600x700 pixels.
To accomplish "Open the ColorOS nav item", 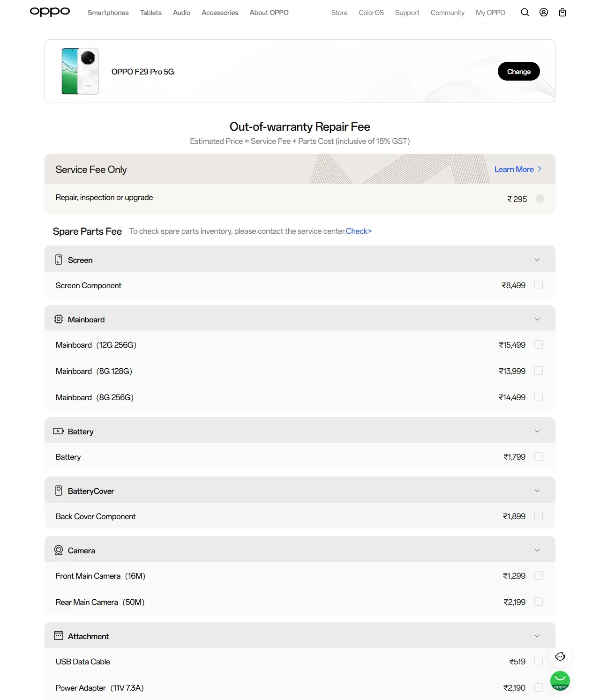I will point(371,13).
